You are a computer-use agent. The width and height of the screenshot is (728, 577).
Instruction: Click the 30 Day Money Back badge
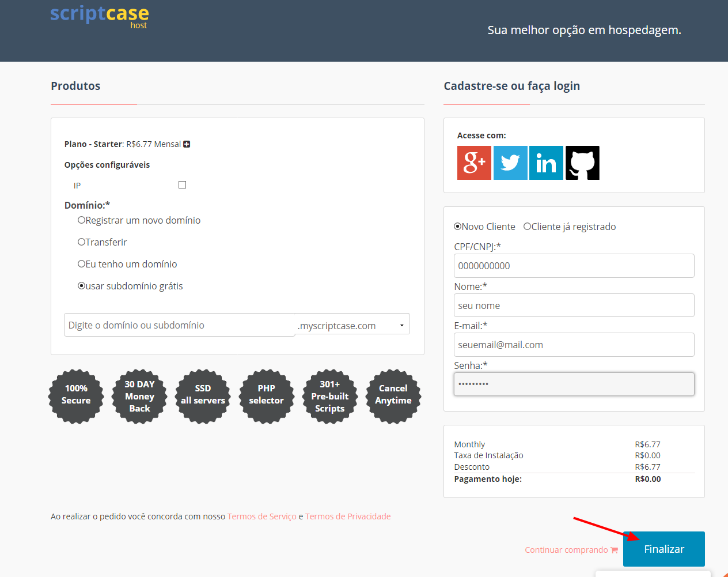(139, 397)
